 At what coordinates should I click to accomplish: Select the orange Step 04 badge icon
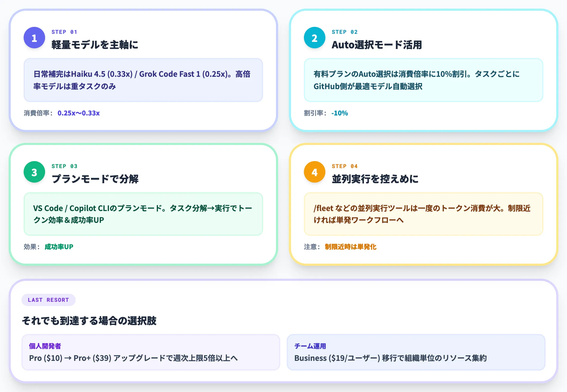(314, 172)
